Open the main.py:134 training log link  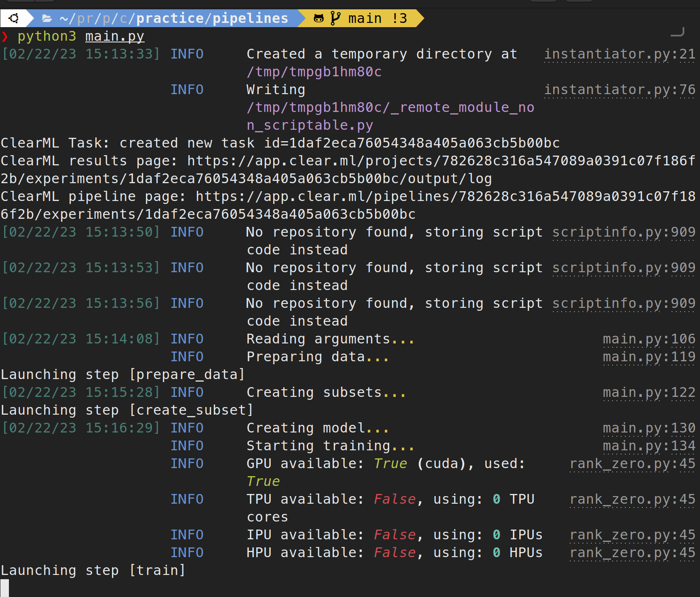pyautogui.click(x=649, y=446)
